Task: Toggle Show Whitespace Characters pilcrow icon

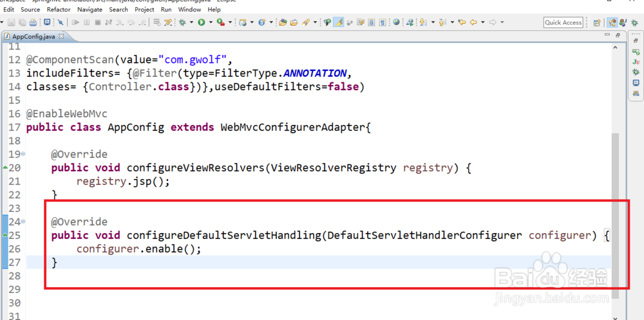Action: [383, 23]
